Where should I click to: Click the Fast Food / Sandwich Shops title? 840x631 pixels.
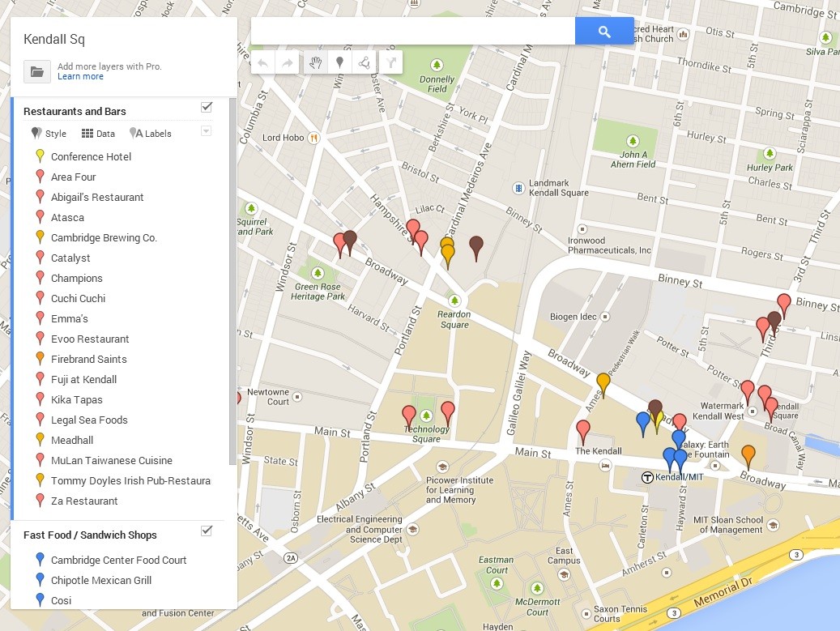pos(90,535)
